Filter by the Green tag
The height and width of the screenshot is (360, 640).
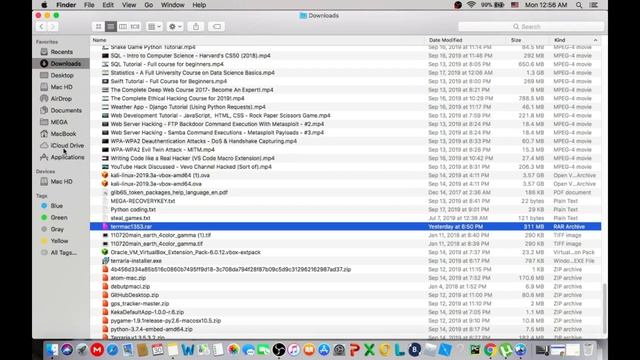[x=58, y=218]
